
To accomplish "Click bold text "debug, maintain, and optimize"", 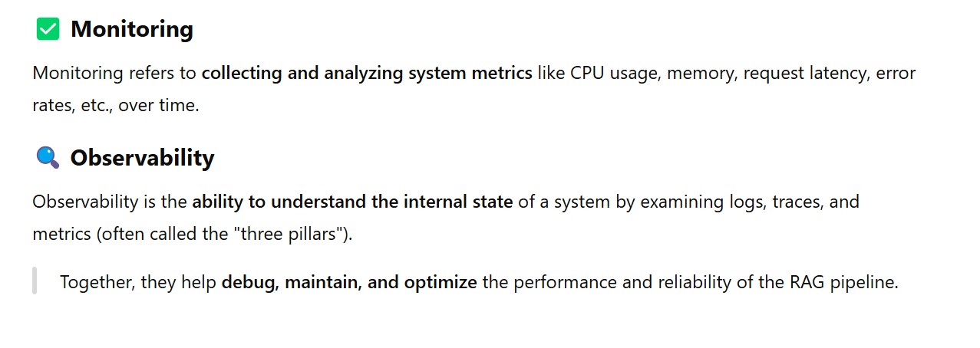I will point(349,282).
